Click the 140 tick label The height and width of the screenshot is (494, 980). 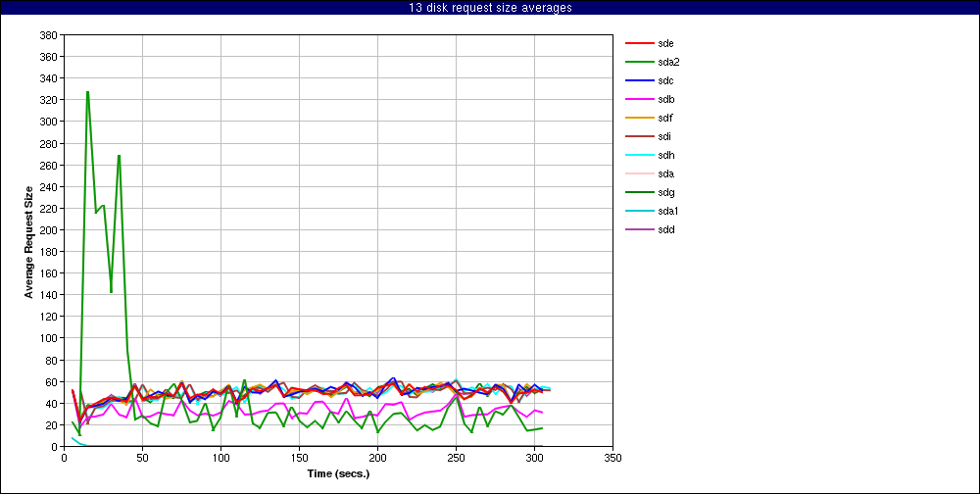(x=49, y=294)
